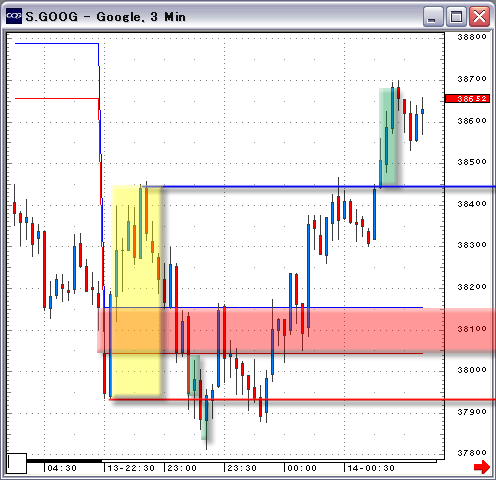Viewport: 496px width, 480px height.
Task: Click the small white box at bottom-left corner
Action: click(x=17, y=463)
